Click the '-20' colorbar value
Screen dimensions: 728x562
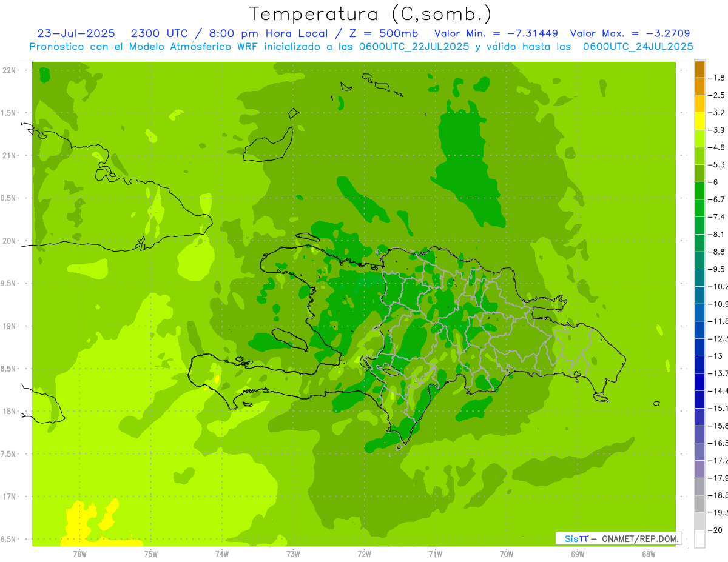tap(716, 530)
